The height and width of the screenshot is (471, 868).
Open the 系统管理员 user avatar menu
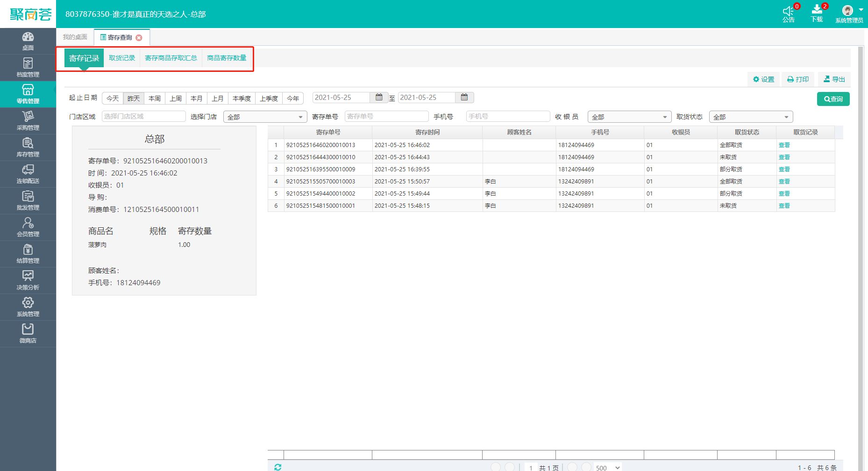[x=849, y=14]
